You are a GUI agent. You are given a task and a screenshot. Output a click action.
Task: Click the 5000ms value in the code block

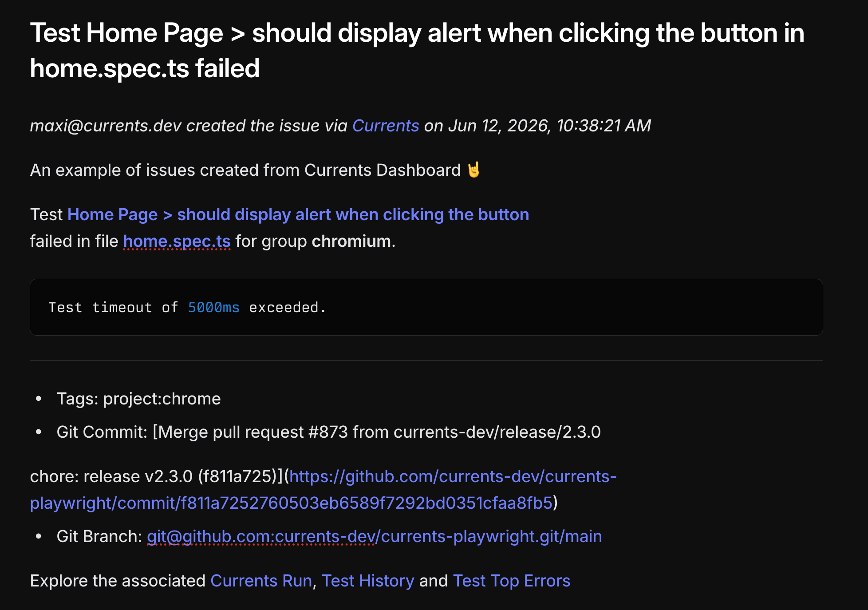(213, 307)
